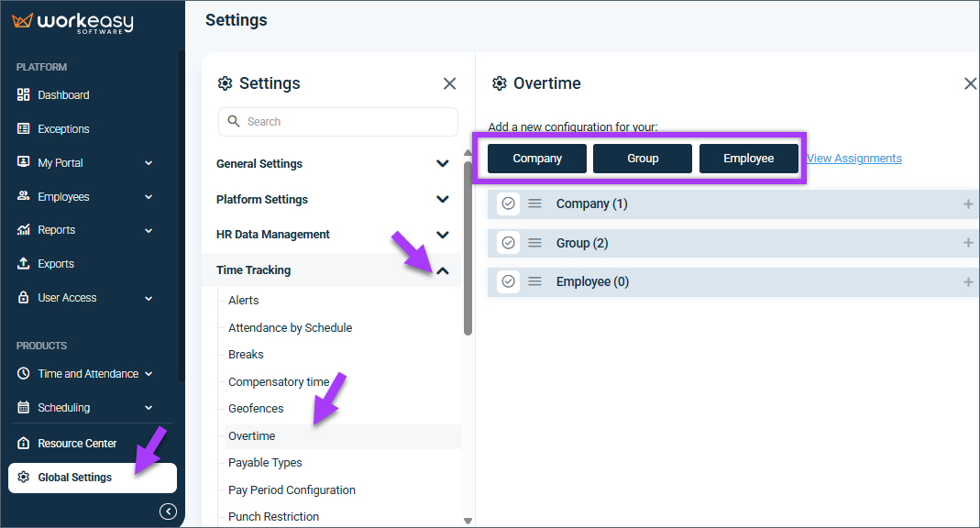Screen dimensions: 980x528
Task: Collapse sidebar with the round arrow icon
Action: pyautogui.click(x=168, y=511)
